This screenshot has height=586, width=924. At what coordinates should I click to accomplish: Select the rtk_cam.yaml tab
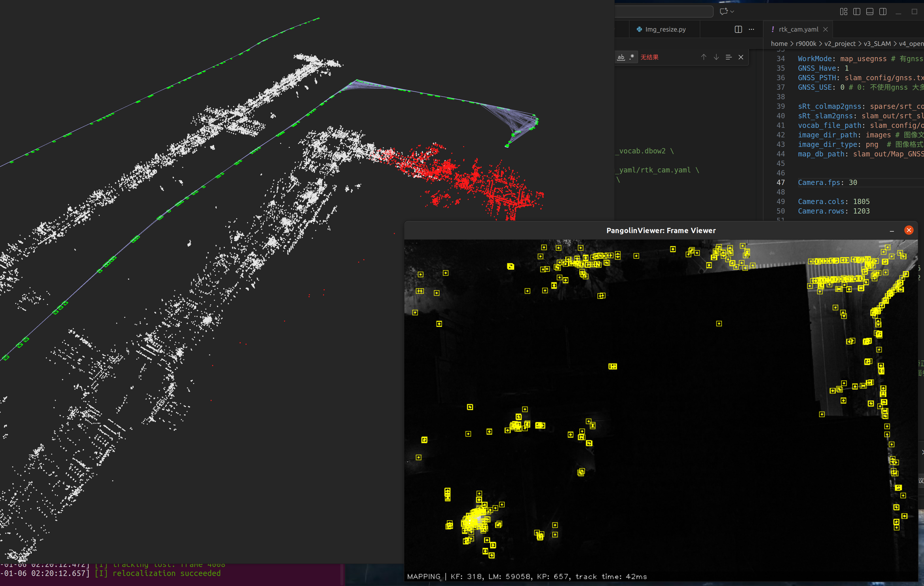pos(798,30)
